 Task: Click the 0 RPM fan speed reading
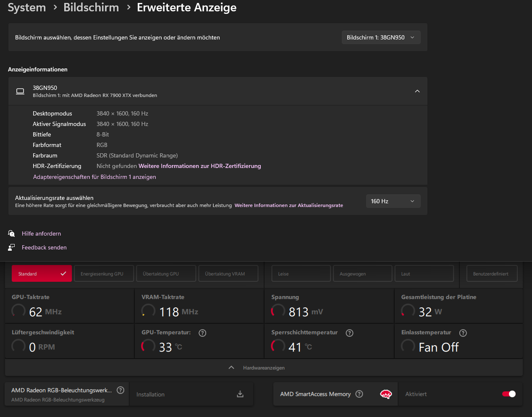(x=42, y=347)
